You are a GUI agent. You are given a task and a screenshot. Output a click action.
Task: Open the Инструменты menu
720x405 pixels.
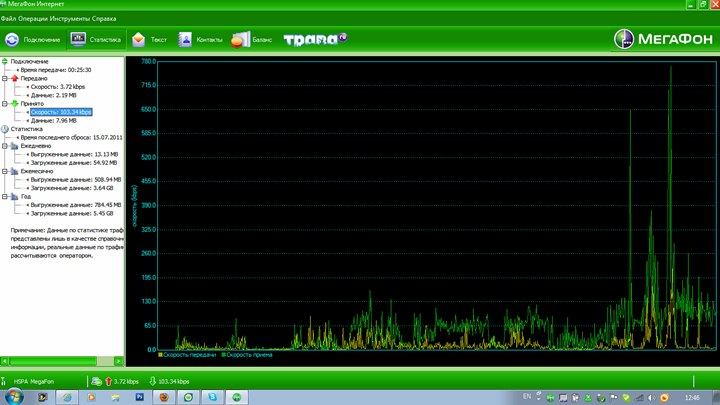[70, 19]
